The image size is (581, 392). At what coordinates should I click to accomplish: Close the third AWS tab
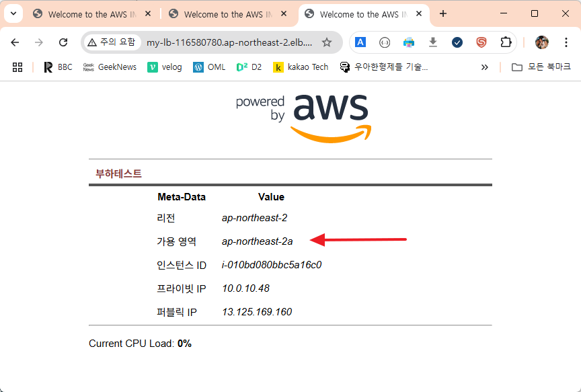pyautogui.click(x=419, y=14)
